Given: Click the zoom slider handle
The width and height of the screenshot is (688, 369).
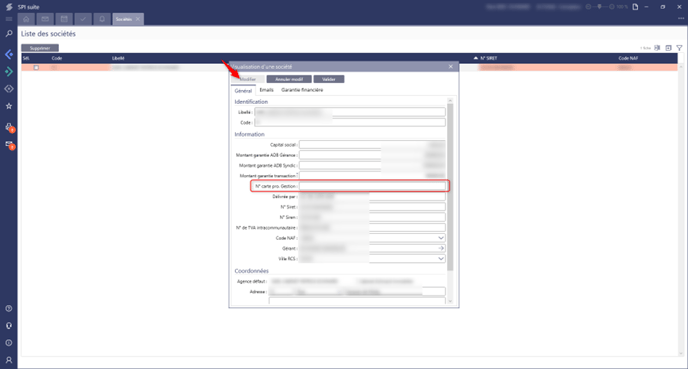Looking at the screenshot, I should click(600, 7).
